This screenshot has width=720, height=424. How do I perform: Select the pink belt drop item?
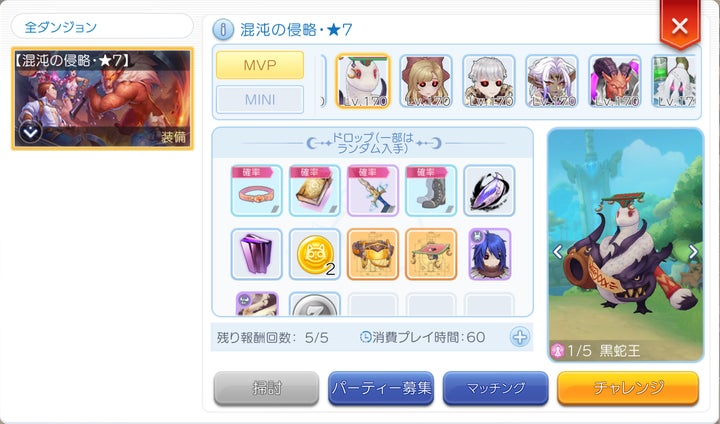pos(257,191)
